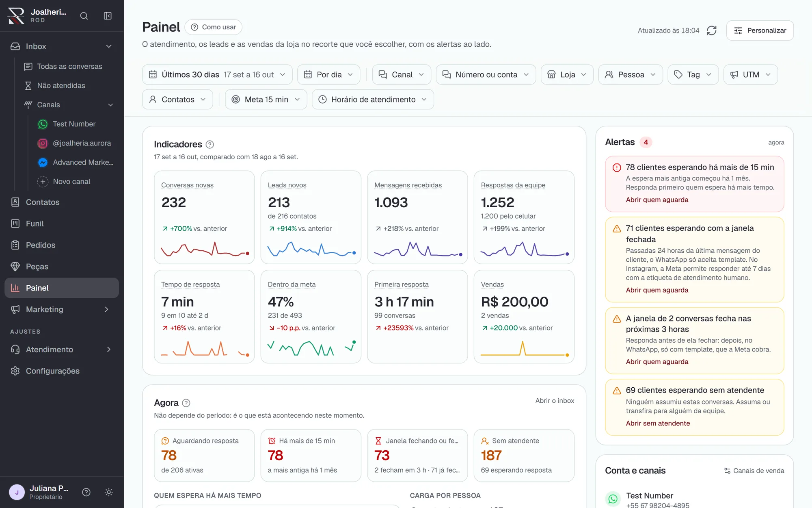The width and height of the screenshot is (812, 508).
Task: Open the Tag filter dropdown
Action: coord(693,75)
